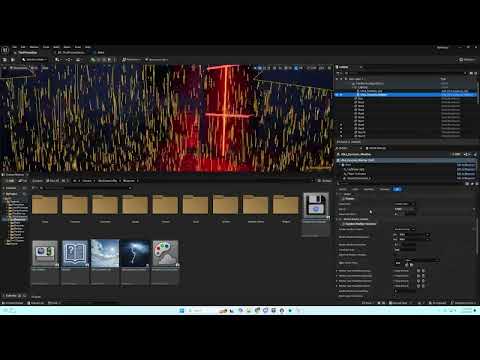
Task: Open the Selection Mode dropdown
Action: (x=35, y=60)
